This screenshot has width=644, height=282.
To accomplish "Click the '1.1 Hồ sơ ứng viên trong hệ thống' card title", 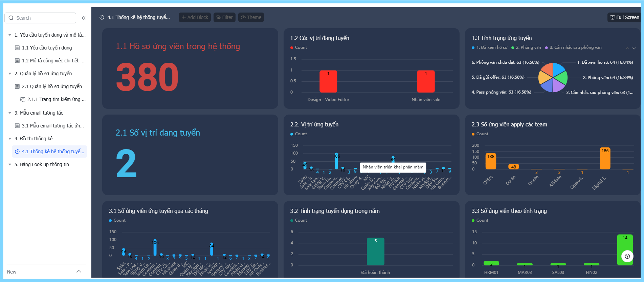I will click(x=178, y=46).
